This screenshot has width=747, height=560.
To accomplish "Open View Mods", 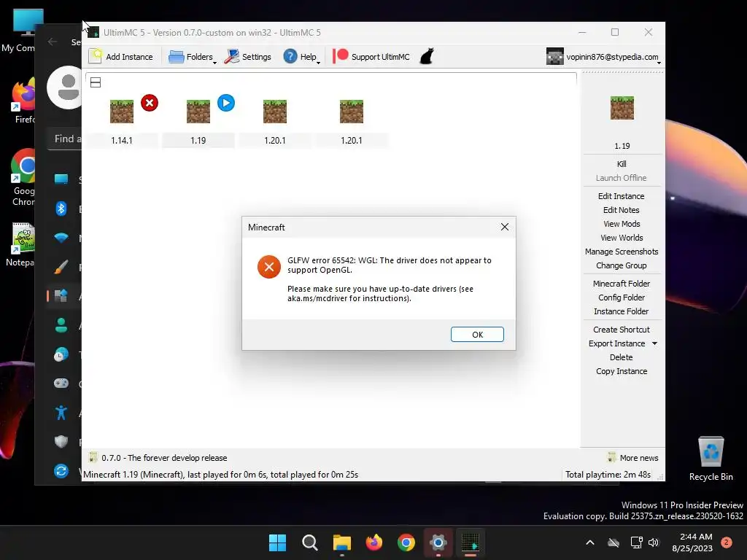I will click(622, 224).
